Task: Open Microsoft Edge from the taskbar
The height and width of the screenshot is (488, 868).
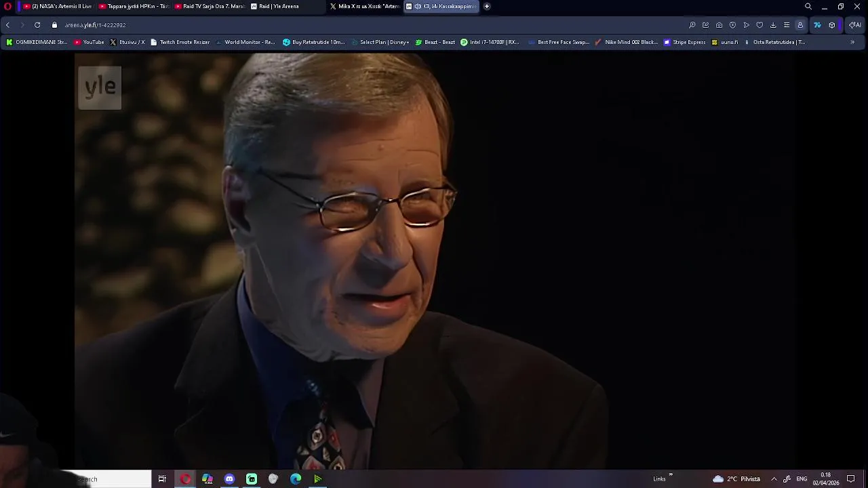Action: tap(296, 479)
